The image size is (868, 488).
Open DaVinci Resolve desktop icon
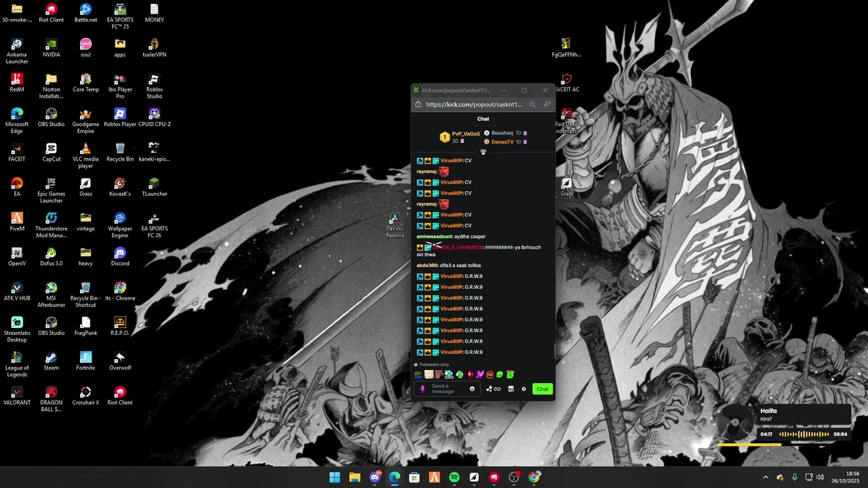[x=395, y=226]
